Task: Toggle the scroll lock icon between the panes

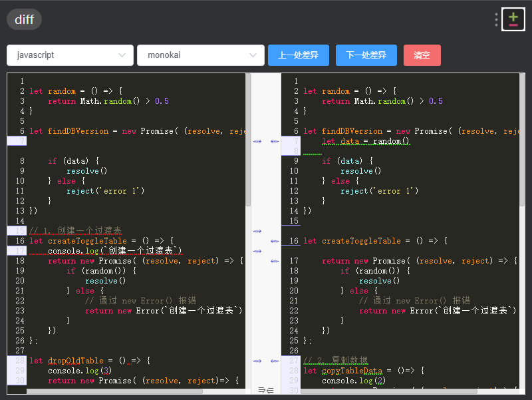Action: tap(266, 390)
